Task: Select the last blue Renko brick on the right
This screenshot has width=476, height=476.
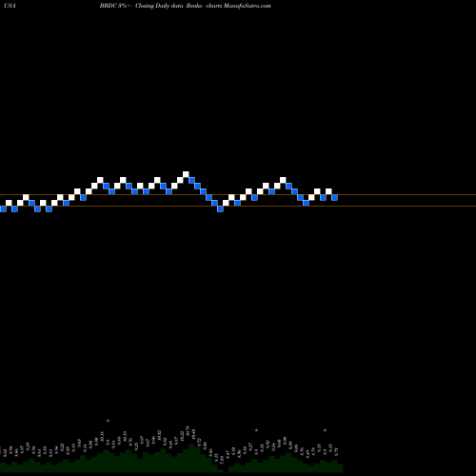Action: [334, 197]
